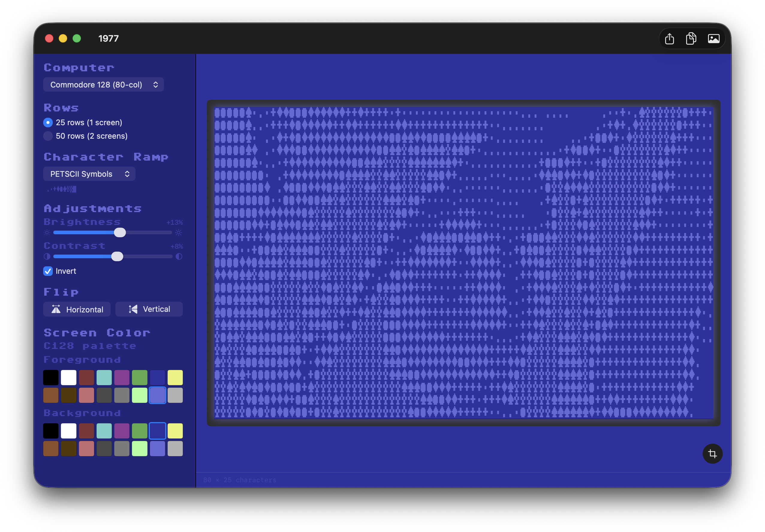Open the Computer model dropdown
The image size is (765, 532).
[103, 84]
